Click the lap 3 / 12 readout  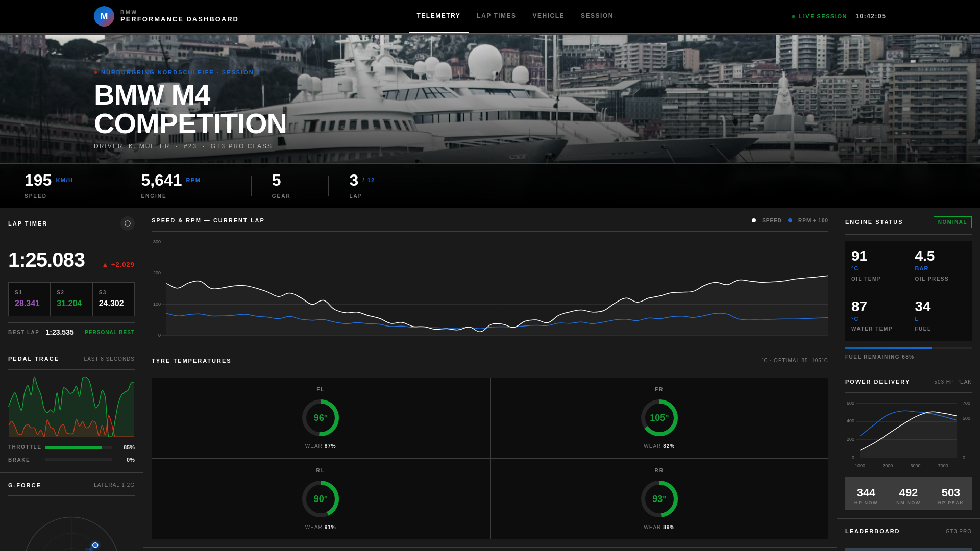click(362, 186)
